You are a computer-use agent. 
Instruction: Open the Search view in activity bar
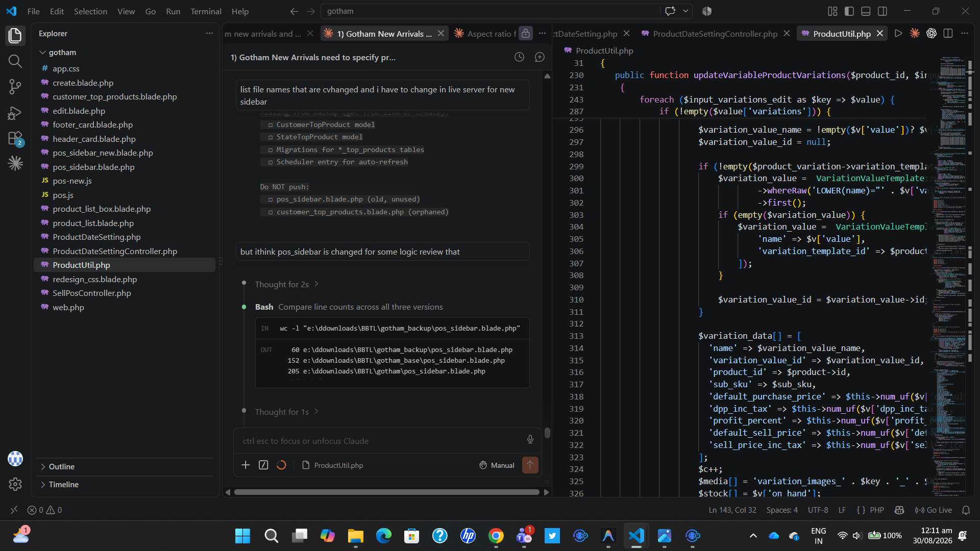point(15,61)
